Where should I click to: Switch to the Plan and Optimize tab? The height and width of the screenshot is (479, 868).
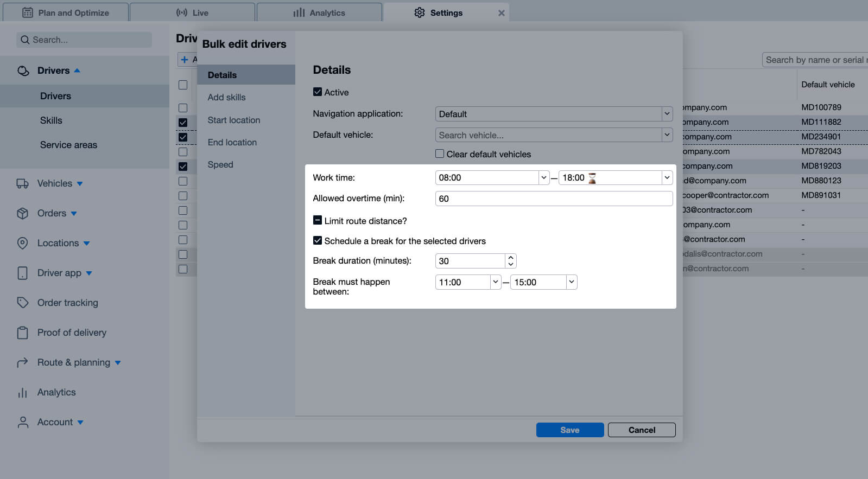(66, 12)
